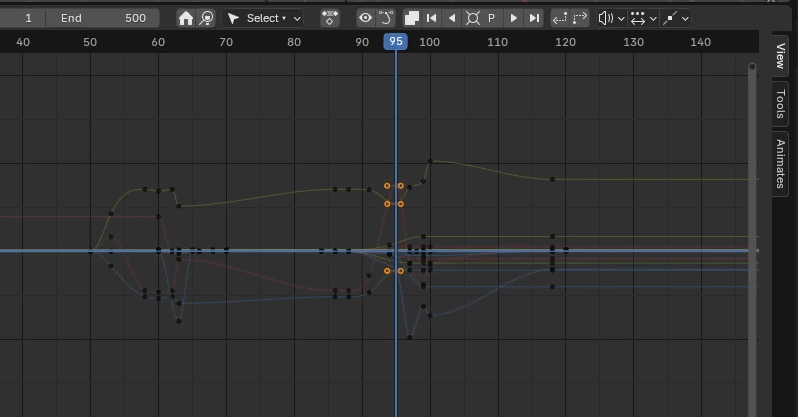Jump to the last frame

534,18
